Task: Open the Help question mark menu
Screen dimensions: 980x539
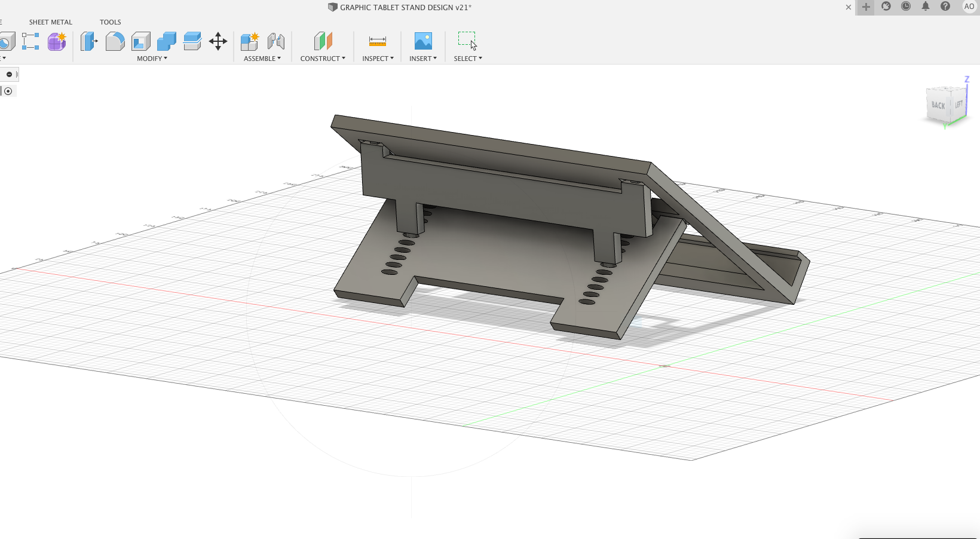Action: click(945, 7)
